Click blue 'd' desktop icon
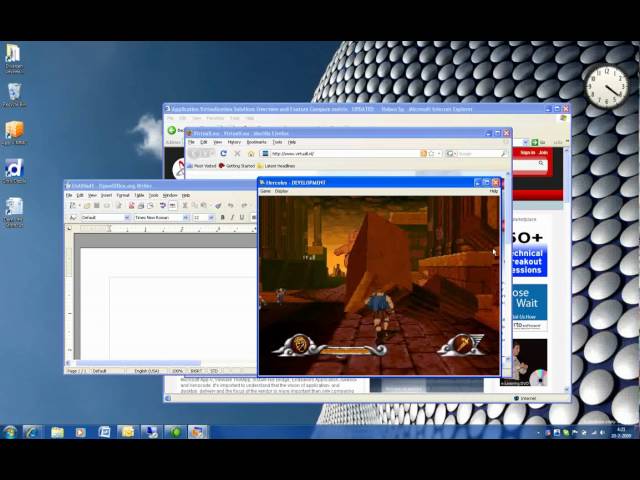Viewport: 640px width, 480px height. (x=14, y=171)
